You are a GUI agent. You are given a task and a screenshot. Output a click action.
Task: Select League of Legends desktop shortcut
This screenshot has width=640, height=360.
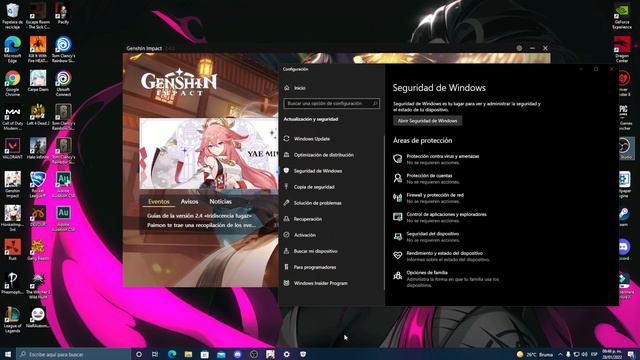click(x=13, y=320)
